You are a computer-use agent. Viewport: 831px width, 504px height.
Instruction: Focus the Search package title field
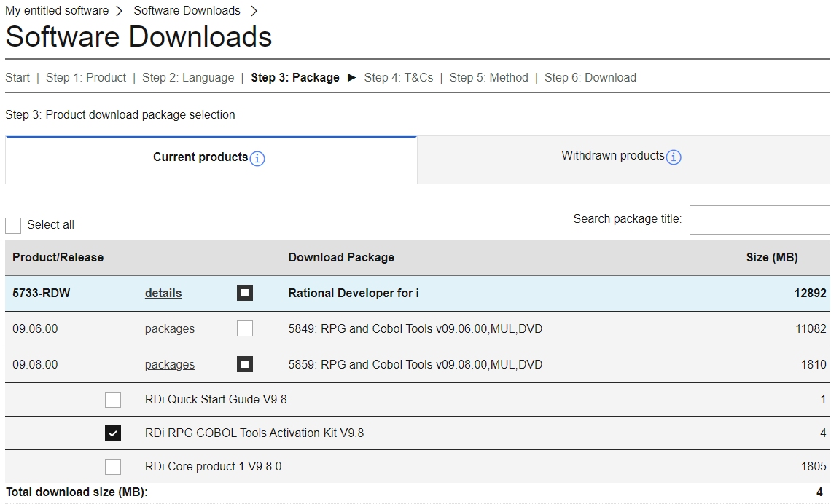click(760, 220)
